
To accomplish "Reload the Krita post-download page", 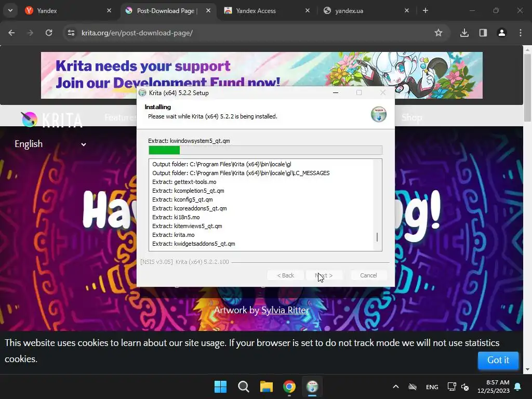I will [49, 33].
